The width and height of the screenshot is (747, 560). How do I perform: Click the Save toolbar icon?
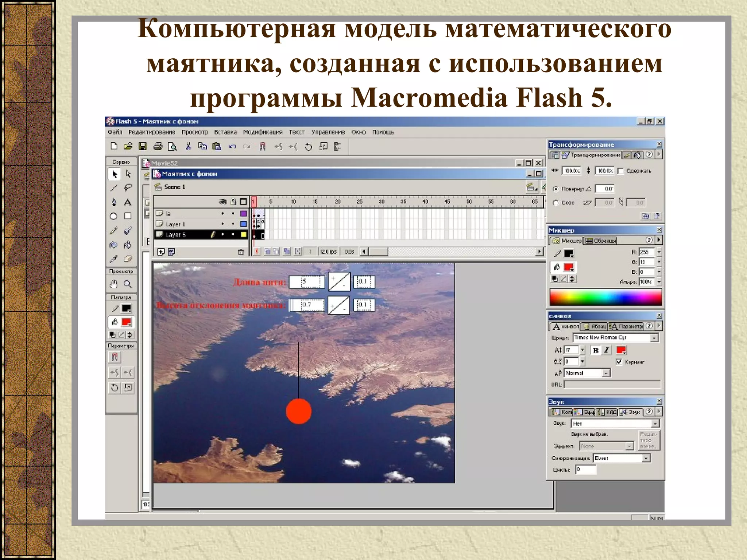pos(143,147)
